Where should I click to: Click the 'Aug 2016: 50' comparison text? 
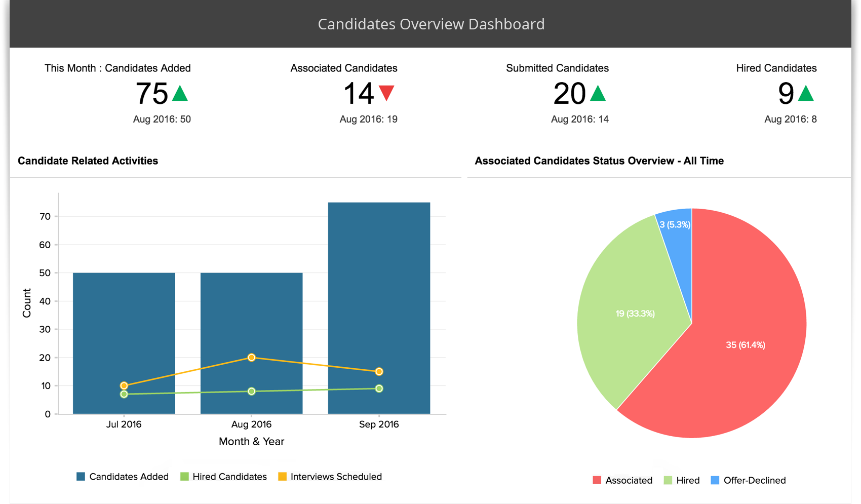click(x=162, y=119)
